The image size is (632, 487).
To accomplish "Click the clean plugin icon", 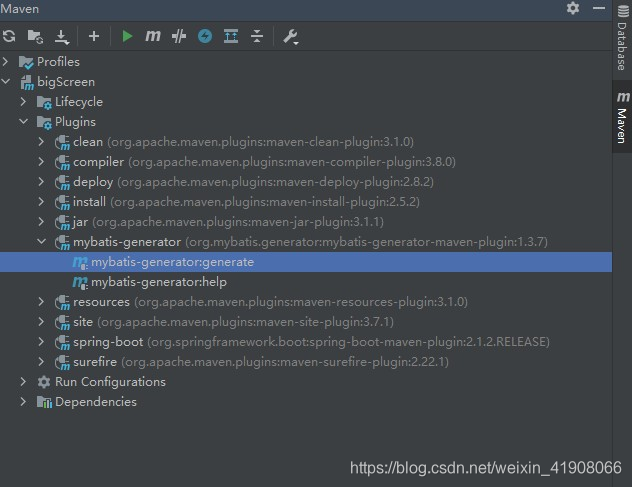I will 62,142.
